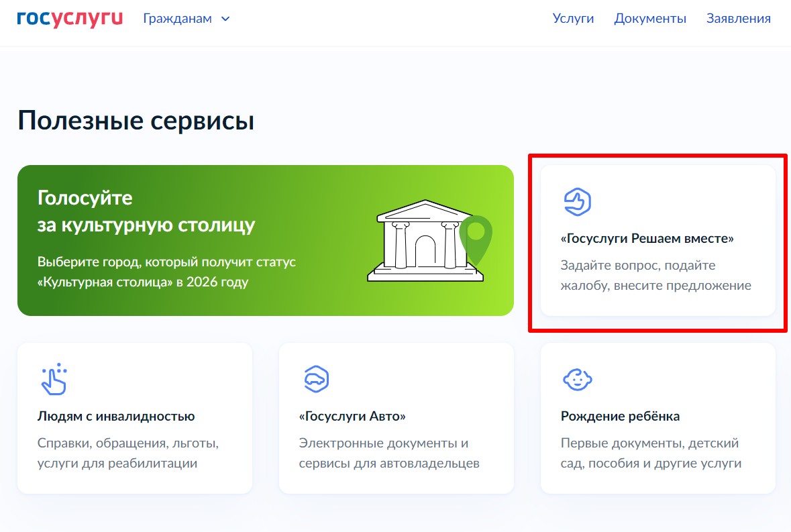Open the Людям с инвалидностью title

(116, 416)
